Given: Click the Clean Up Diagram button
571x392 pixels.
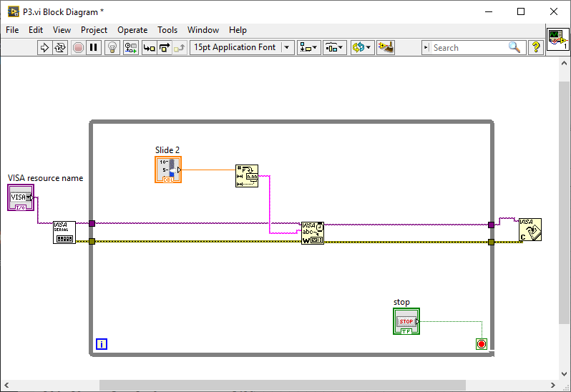Looking at the screenshot, I should [386, 48].
